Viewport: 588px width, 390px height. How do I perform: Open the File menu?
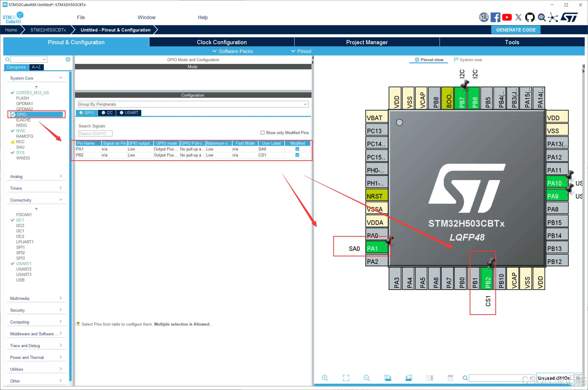(x=81, y=17)
